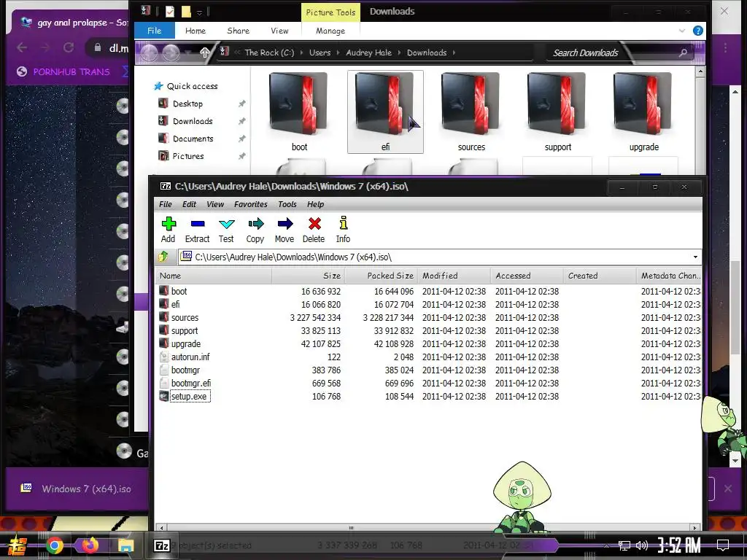The width and height of the screenshot is (747, 560).
Task: Sort by Packed Size column header
Action: coord(381,276)
